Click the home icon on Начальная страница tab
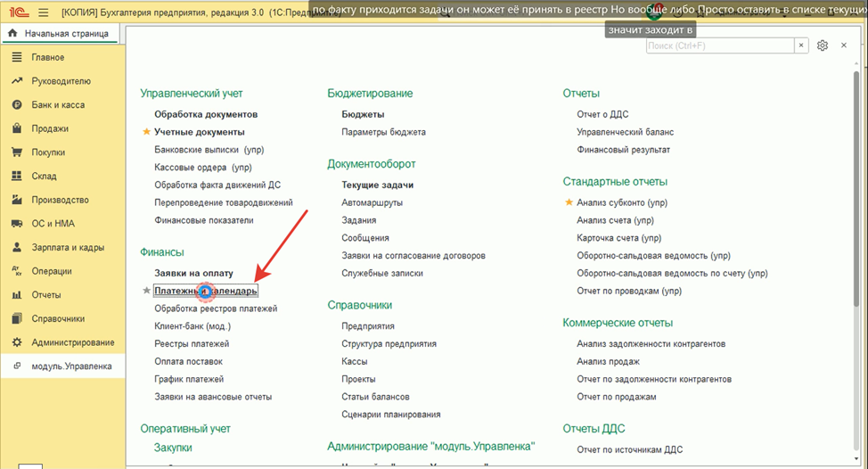868x469 pixels. [x=12, y=33]
